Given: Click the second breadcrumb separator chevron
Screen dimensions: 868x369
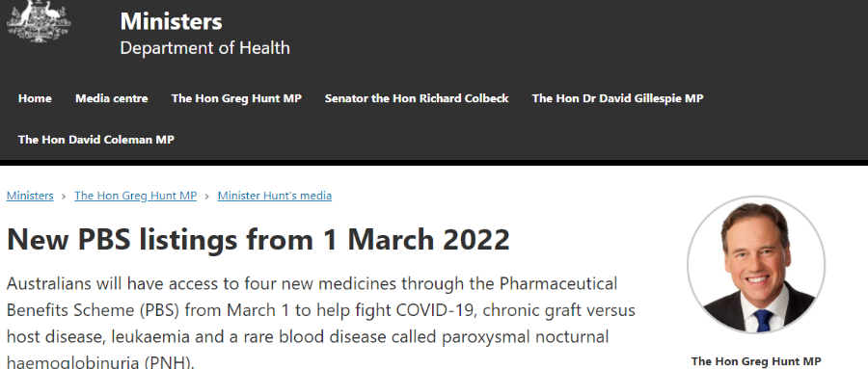Looking at the screenshot, I should coord(207,196).
